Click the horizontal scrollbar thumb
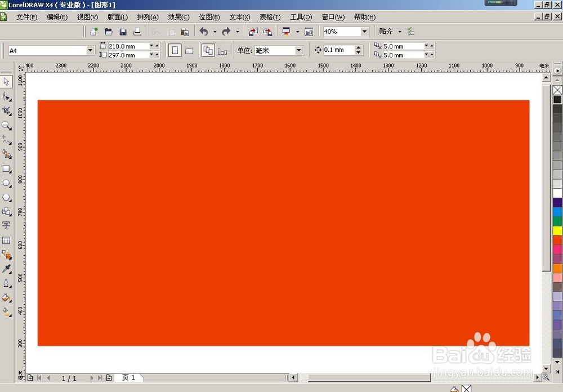 pyautogui.click(x=369, y=377)
